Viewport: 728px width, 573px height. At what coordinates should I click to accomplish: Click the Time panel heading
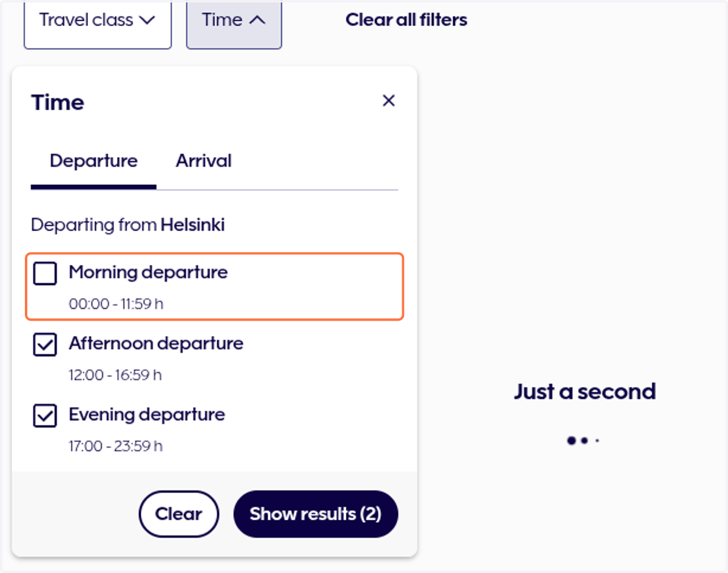pos(58,102)
